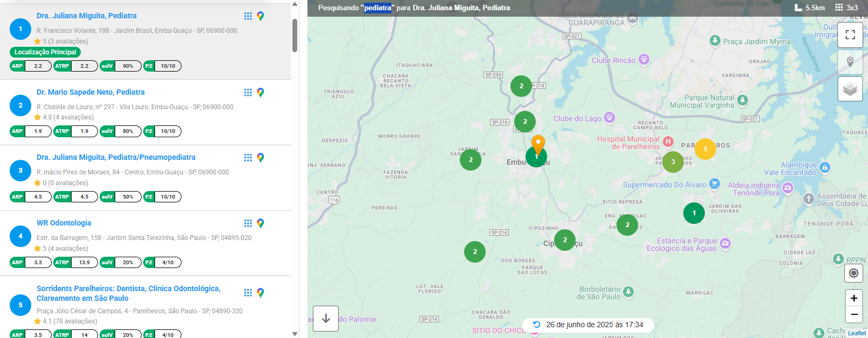Viewport: 868px width, 338px height.
Task: Click Google Maps pin for WR Odontologia
Action: point(261,223)
